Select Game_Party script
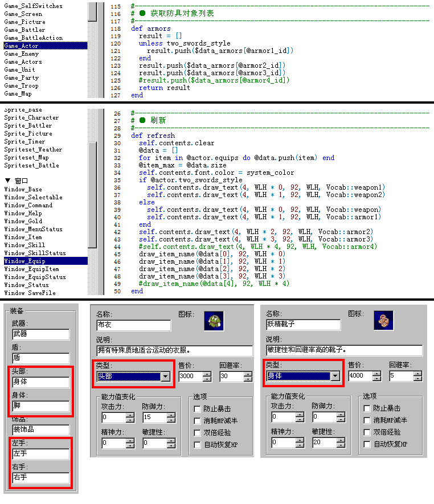This screenshot has height=504, width=434. (x=22, y=77)
